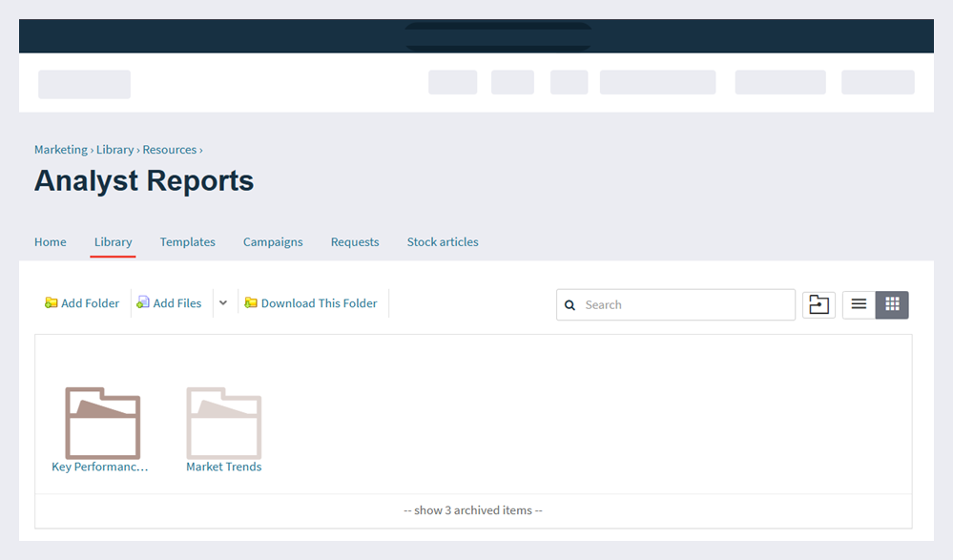Expand the chevron next to Add Files
The image size is (953, 560).
(x=222, y=302)
